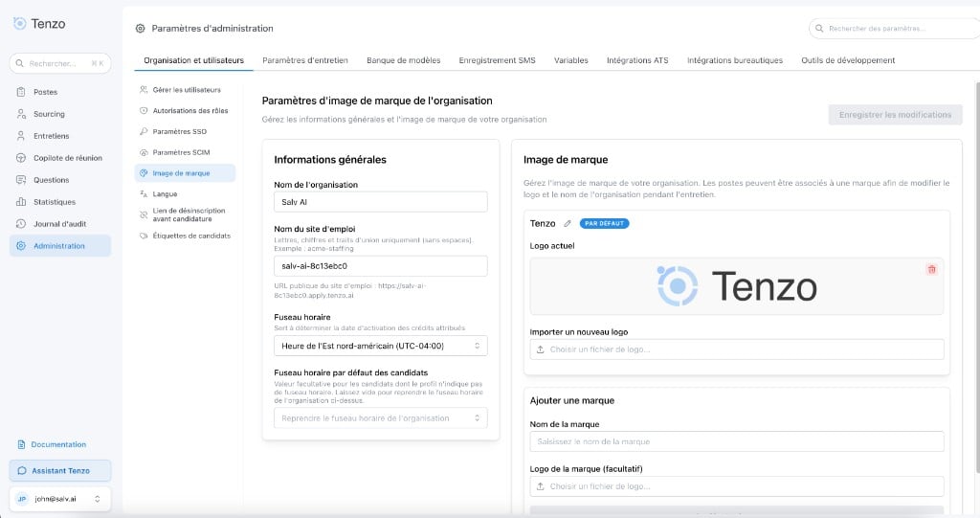Image resolution: width=980 pixels, height=518 pixels.
Task: Click the Tenzo logo in the sidebar
Action: coord(38,24)
